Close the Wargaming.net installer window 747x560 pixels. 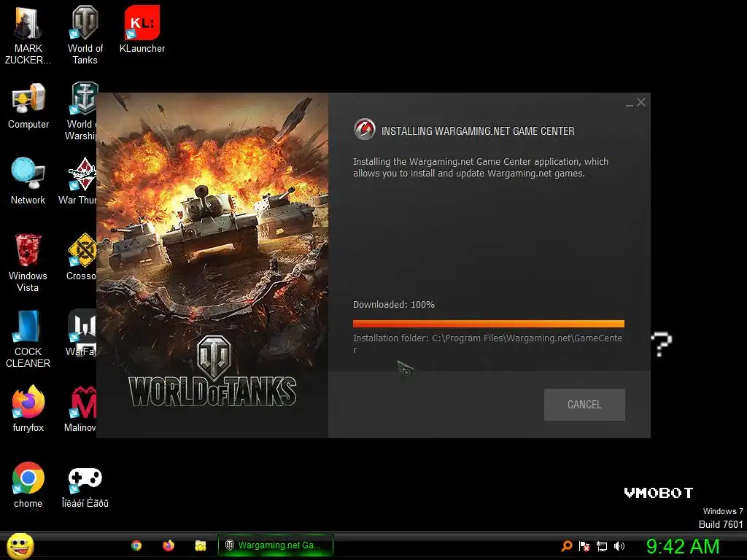(641, 102)
